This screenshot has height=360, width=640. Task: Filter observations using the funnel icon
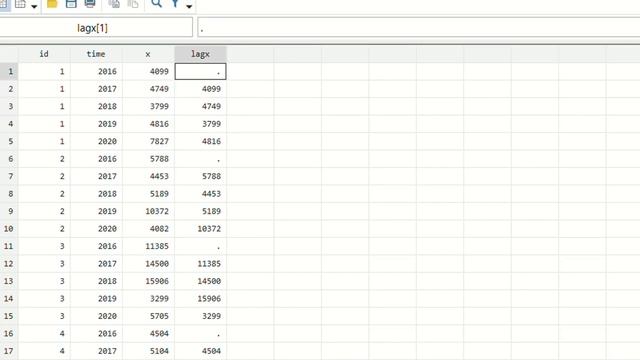click(x=175, y=4)
